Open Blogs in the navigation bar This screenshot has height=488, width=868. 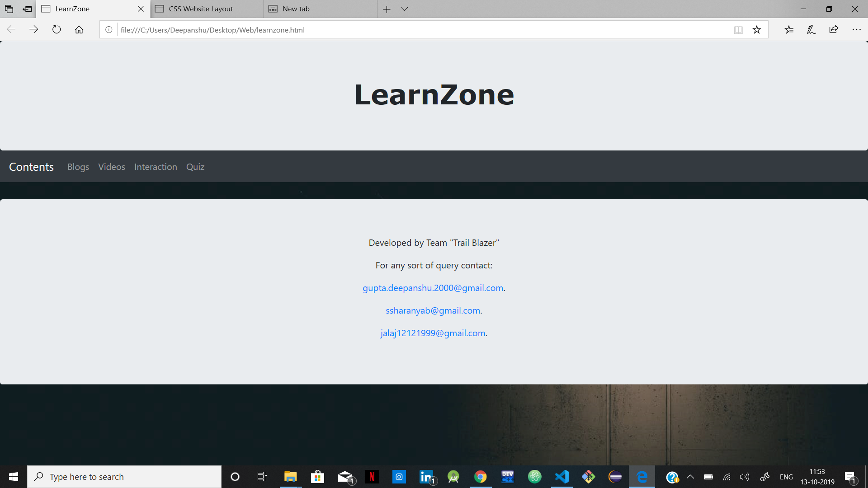pyautogui.click(x=78, y=167)
